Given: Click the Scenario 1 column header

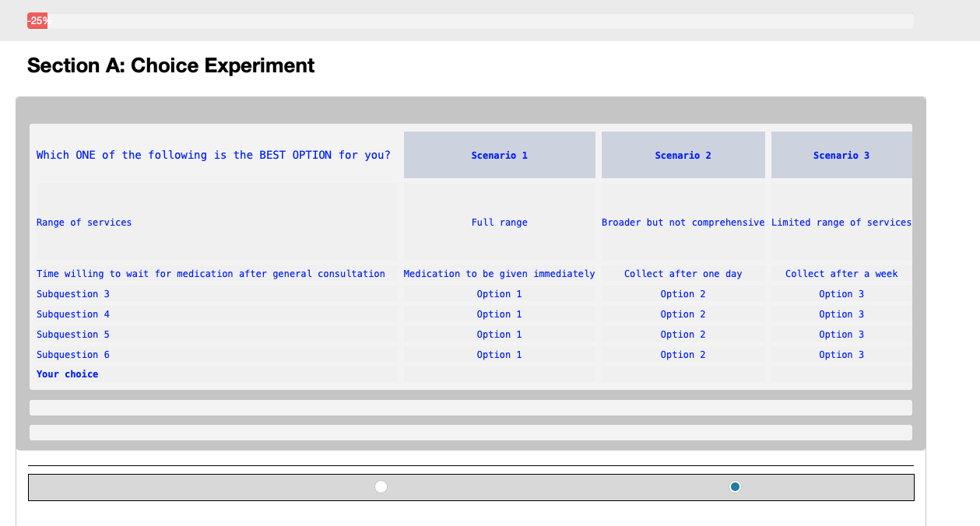Looking at the screenshot, I should point(499,156).
